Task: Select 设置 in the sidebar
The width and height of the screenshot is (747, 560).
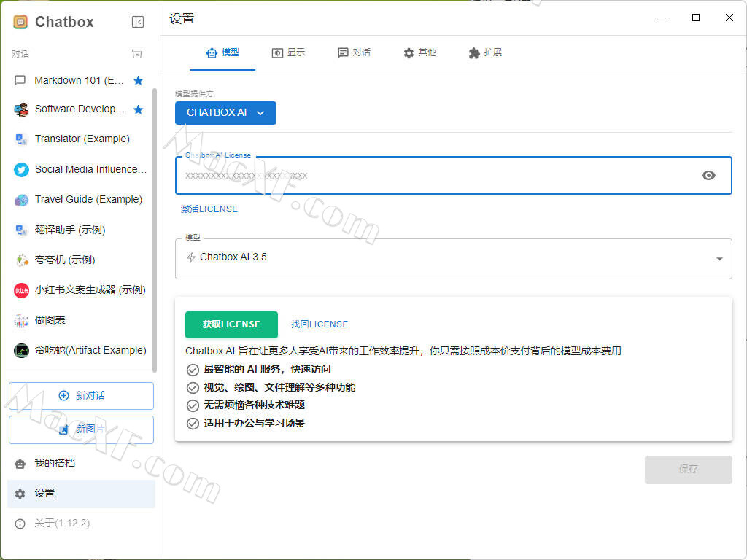Action: click(x=81, y=494)
